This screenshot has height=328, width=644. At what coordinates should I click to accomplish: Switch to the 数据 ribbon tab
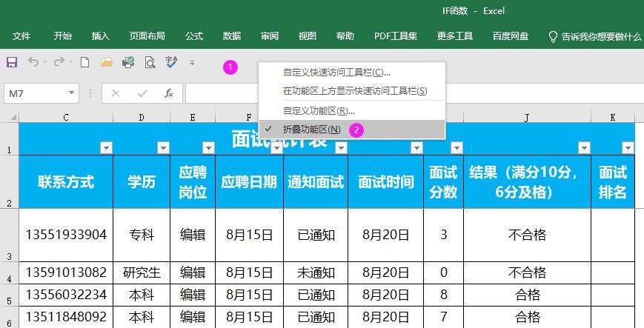232,36
